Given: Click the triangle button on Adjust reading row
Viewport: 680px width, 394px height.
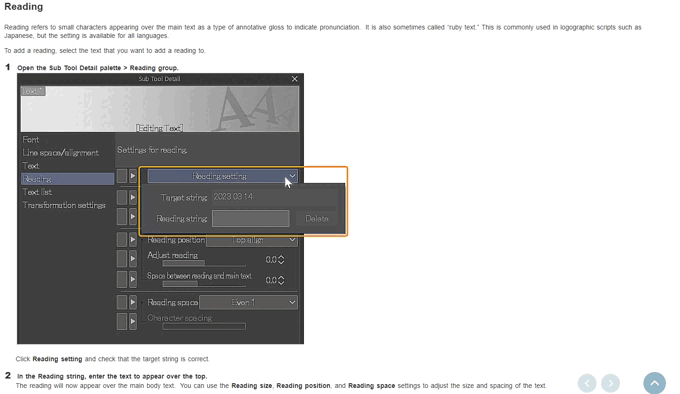Looking at the screenshot, I should tap(133, 259).
